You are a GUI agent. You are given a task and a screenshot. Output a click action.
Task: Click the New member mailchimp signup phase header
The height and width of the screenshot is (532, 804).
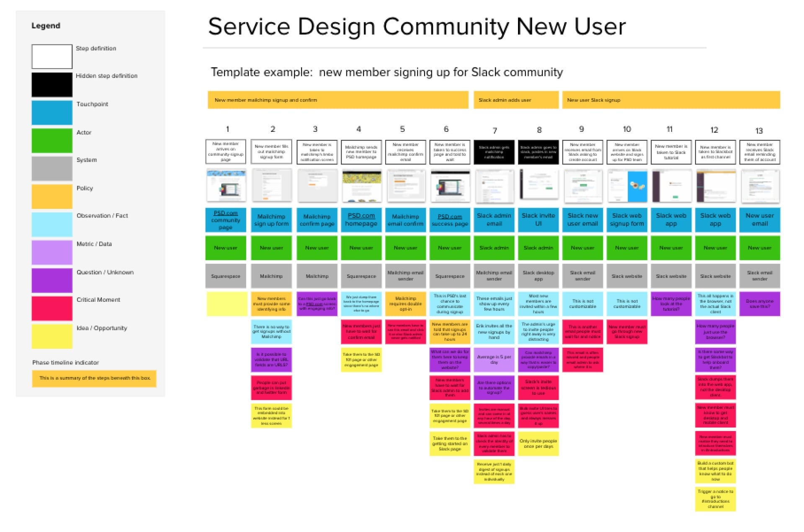tap(337, 100)
